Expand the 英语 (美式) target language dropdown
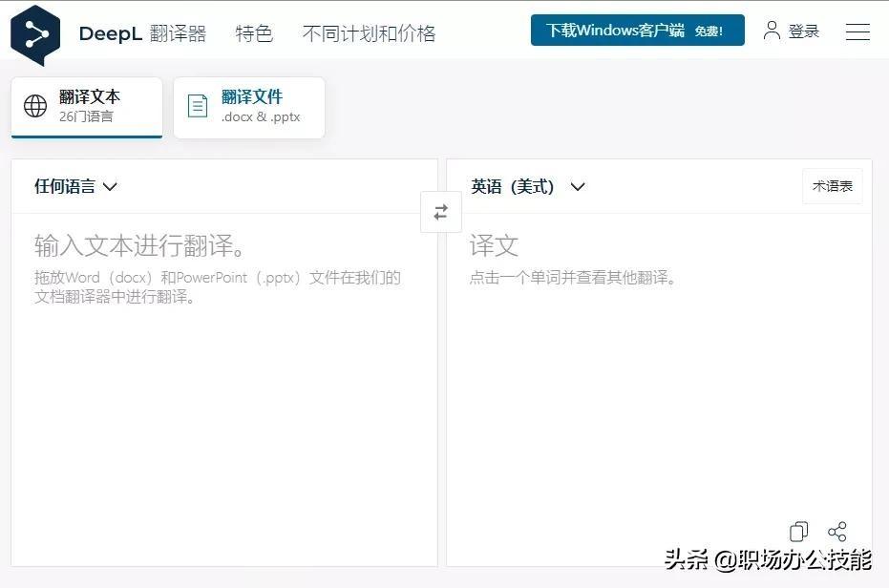This screenshot has width=889, height=588. click(527, 186)
